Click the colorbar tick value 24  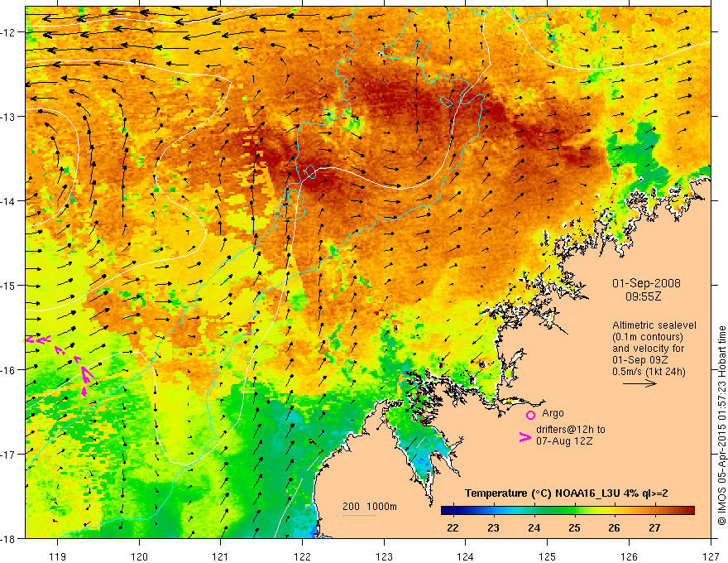(534, 528)
